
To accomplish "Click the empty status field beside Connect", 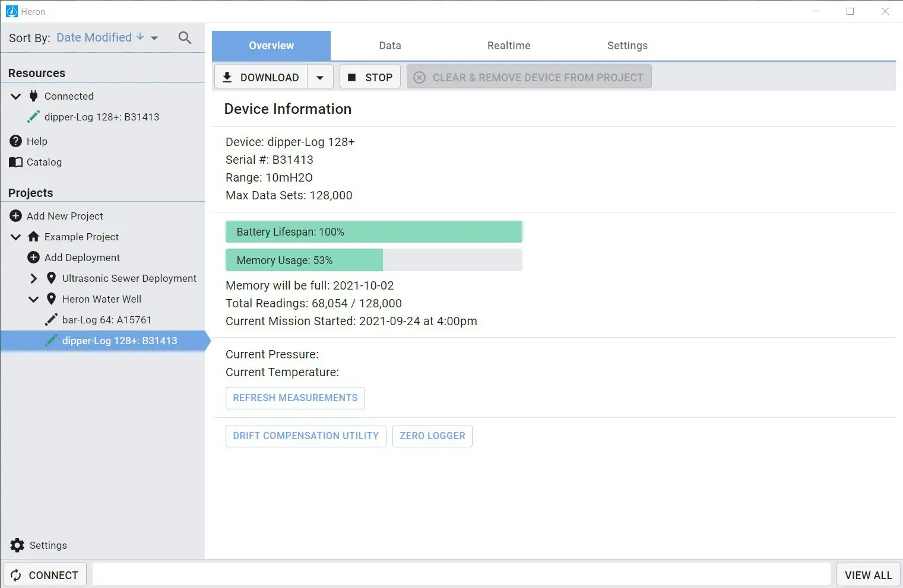I will point(461,574).
